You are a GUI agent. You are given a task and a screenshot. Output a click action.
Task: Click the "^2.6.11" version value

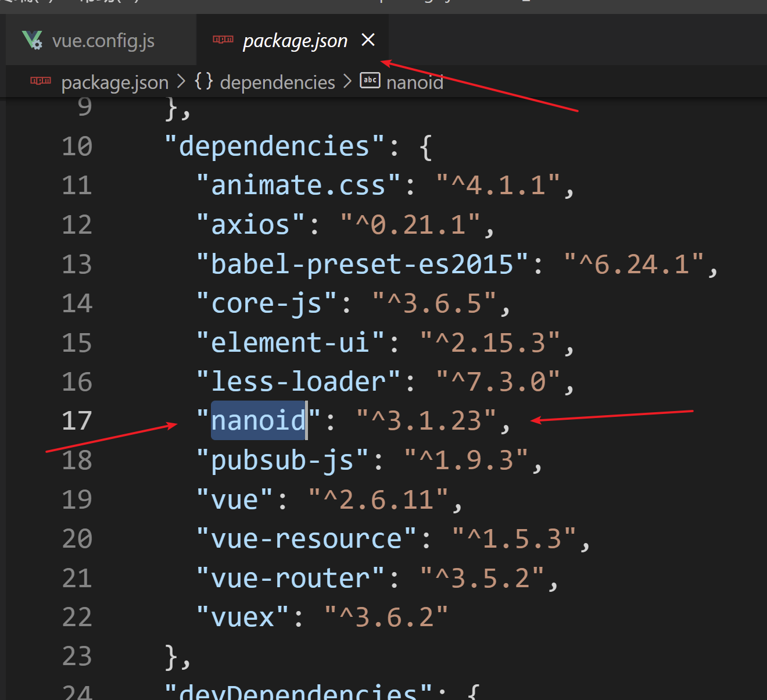[x=378, y=499]
